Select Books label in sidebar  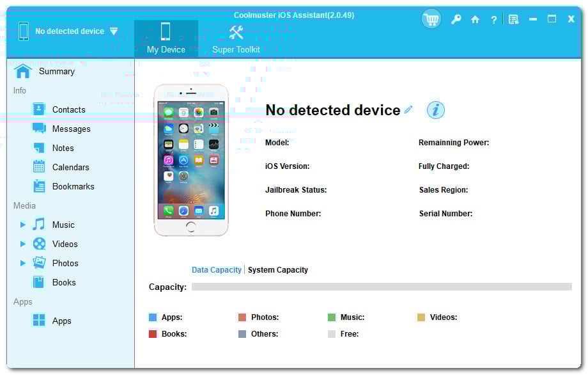(64, 282)
